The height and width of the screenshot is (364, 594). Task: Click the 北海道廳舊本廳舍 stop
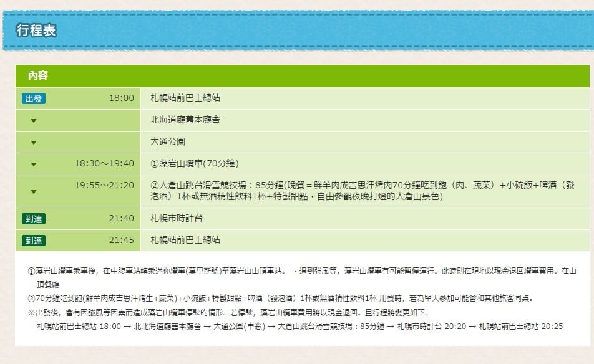click(x=185, y=120)
